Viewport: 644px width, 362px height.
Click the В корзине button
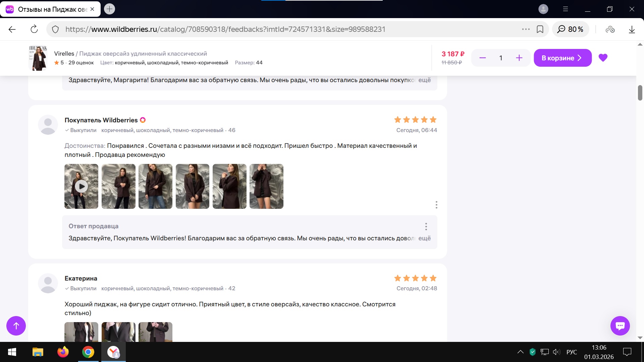coord(562,58)
